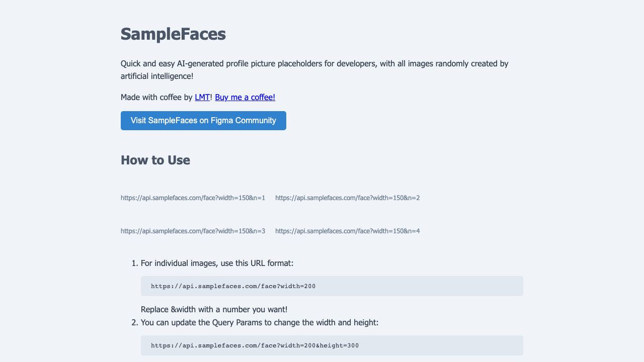
Task: Click the code block with width=200 URL
Action: [332, 286]
